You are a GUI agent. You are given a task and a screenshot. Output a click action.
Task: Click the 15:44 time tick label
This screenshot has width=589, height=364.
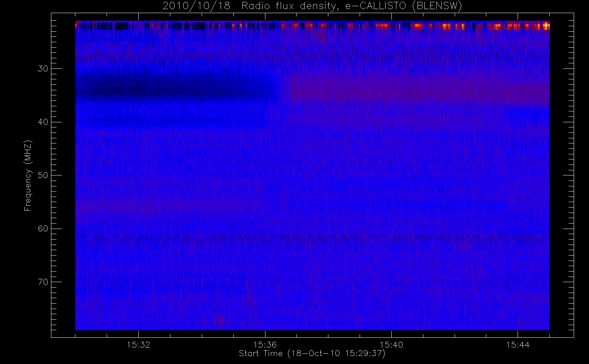[x=518, y=344]
